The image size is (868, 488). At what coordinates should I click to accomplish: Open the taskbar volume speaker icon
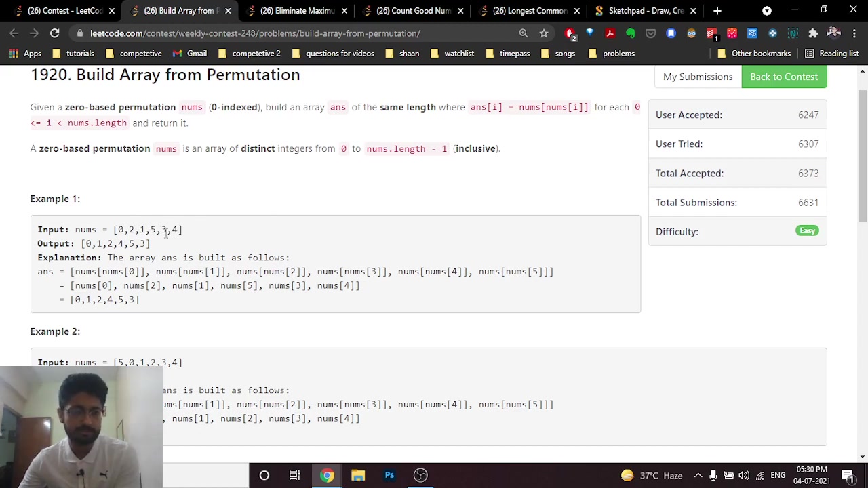point(744,475)
